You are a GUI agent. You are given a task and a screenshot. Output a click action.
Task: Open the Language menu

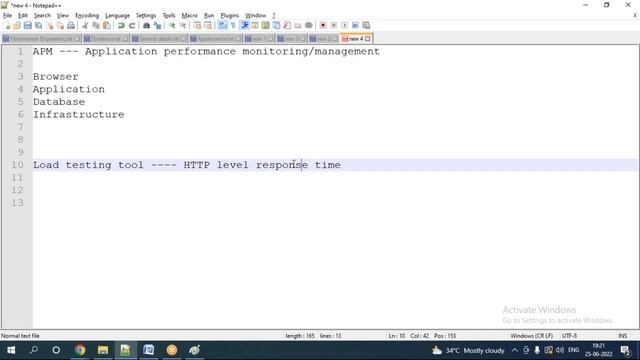117,16
